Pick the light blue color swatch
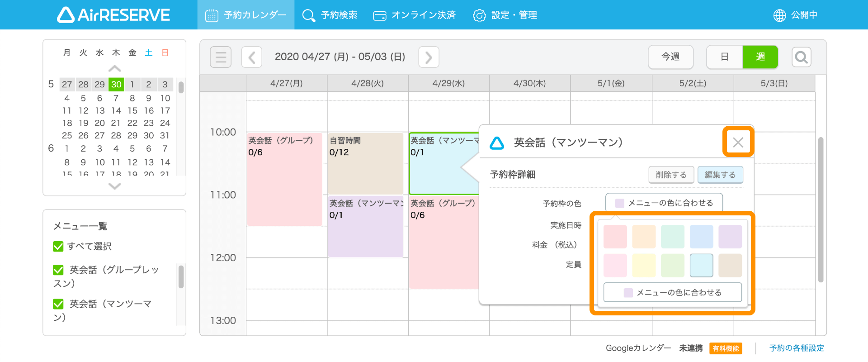Viewport: 868px width, 362px height. tap(702, 237)
